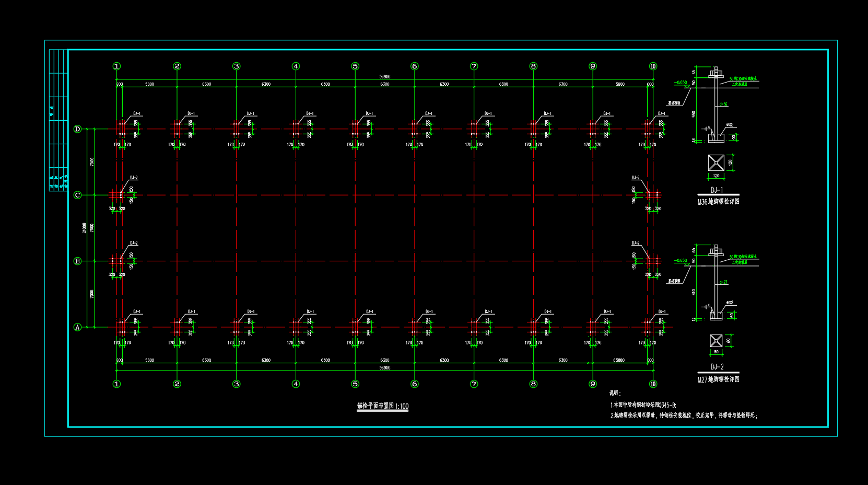Select the M27地脚螺栓详图 caption
The image size is (868, 485).
(719, 379)
